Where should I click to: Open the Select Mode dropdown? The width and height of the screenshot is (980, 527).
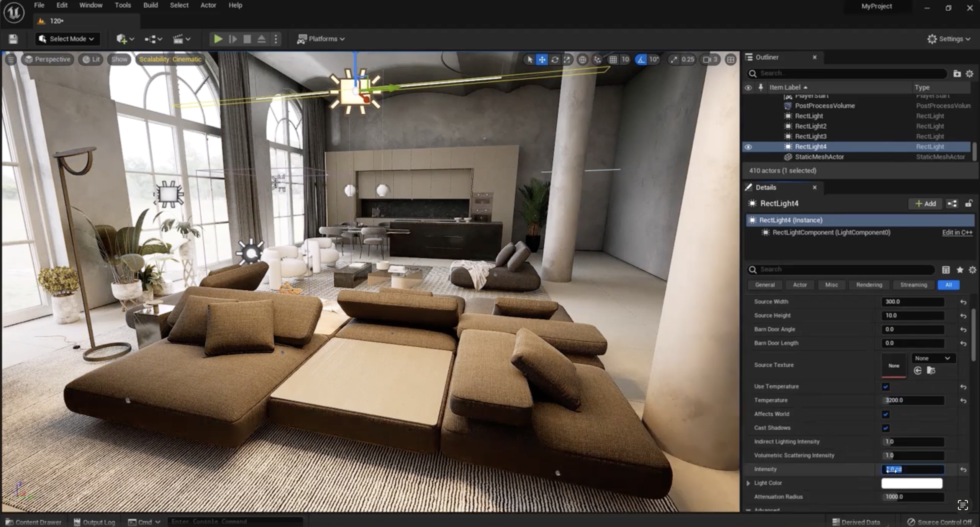[67, 39]
